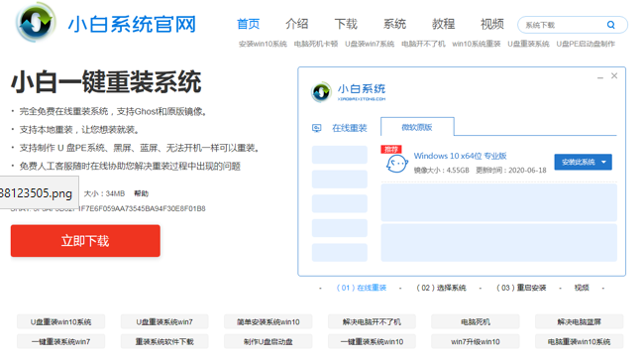Click the 一键重装系统win10 tag
The image size is (644, 364).
click(372, 341)
